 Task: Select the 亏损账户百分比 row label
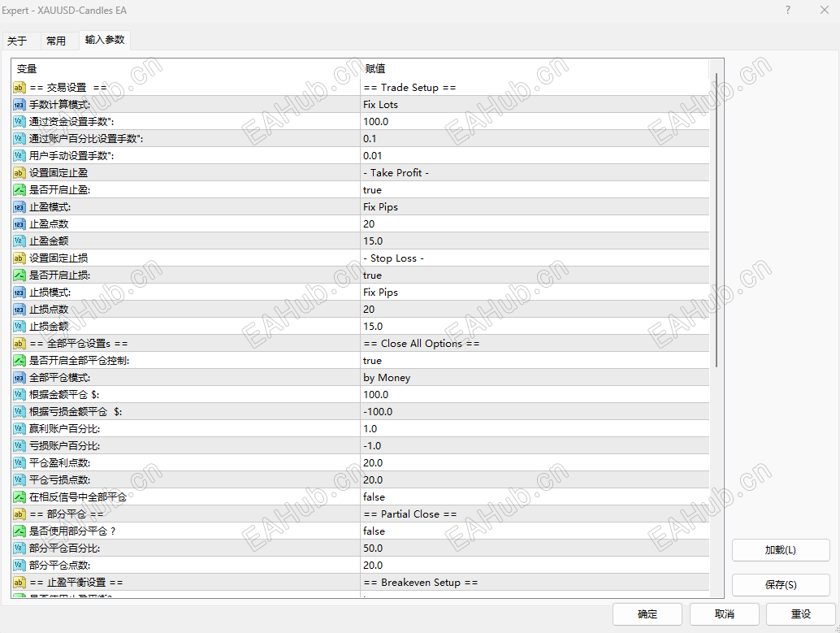click(x=64, y=446)
